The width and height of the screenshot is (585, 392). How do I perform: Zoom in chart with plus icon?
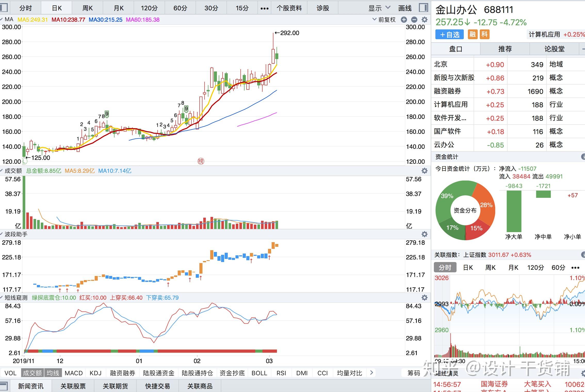pos(404,20)
